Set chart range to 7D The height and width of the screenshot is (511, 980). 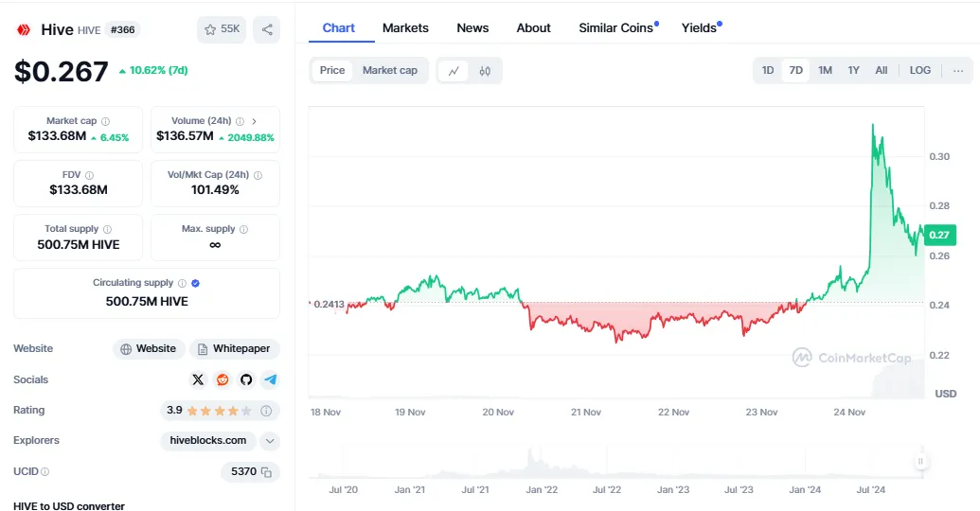(x=795, y=71)
